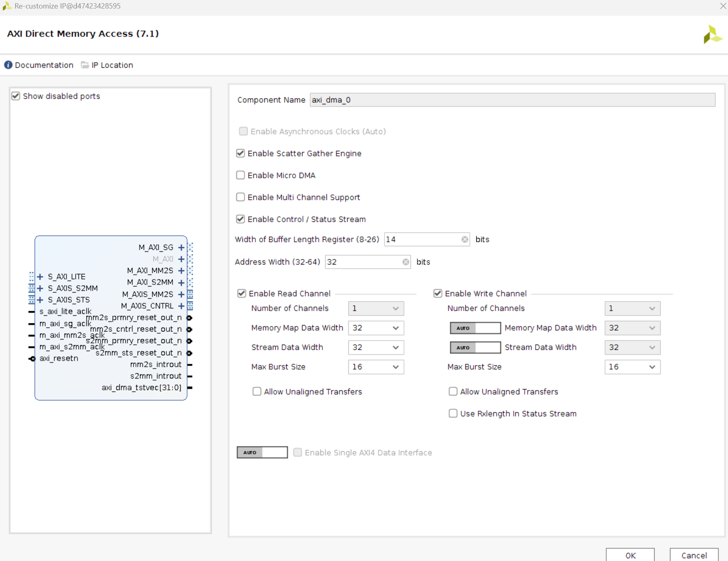Expand the M_AXIS_CNTRL interface plus icon

click(181, 306)
